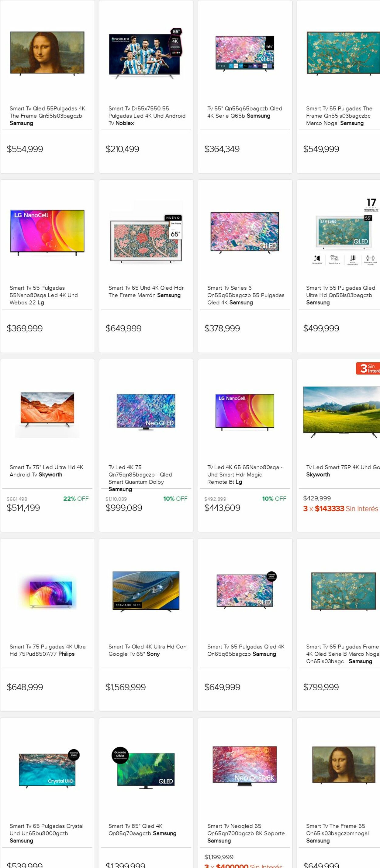This screenshot has width=380, height=868.
Task: Click the 3 Sin Interés red badge
Action: pyautogui.click(x=368, y=368)
